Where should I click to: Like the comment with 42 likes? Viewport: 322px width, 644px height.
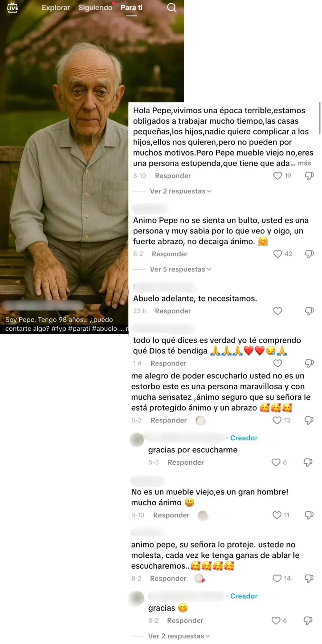pyautogui.click(x=278, y=254)
